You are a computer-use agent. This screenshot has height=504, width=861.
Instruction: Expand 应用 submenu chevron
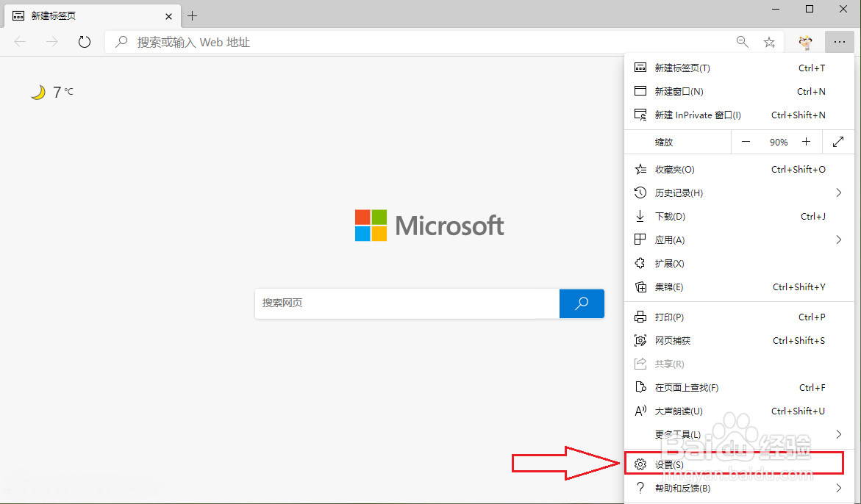point(838,240)
